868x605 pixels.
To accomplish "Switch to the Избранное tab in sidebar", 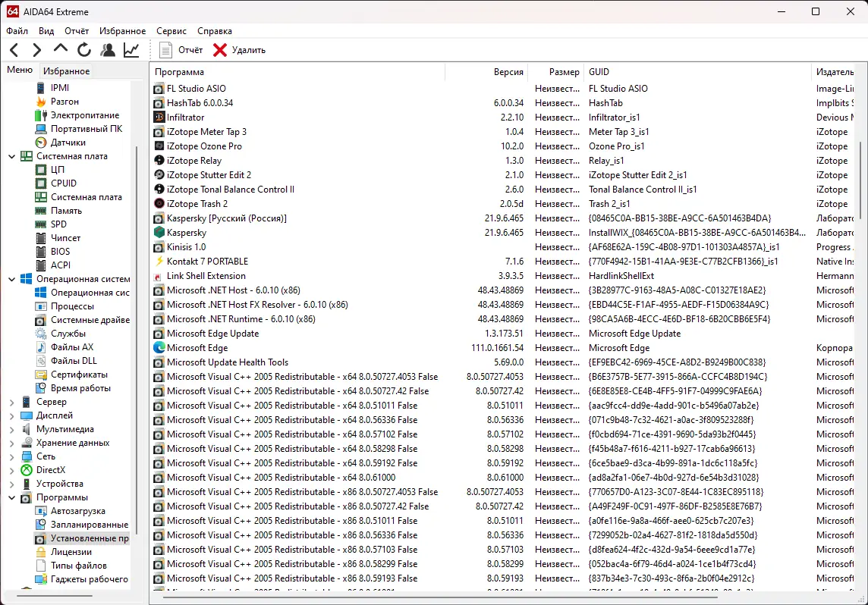I will click(67, 71).
